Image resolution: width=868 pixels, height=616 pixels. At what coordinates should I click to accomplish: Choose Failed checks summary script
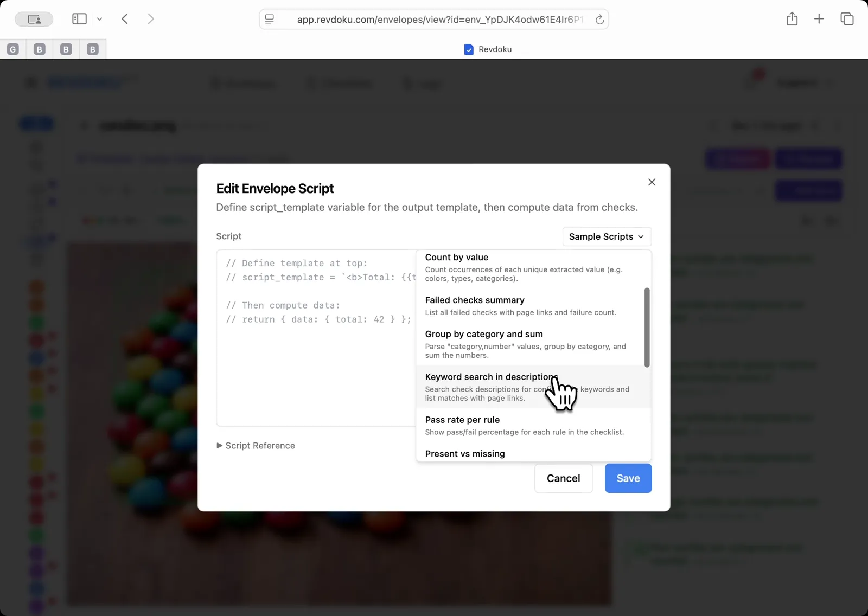click(x=524, y=306)
